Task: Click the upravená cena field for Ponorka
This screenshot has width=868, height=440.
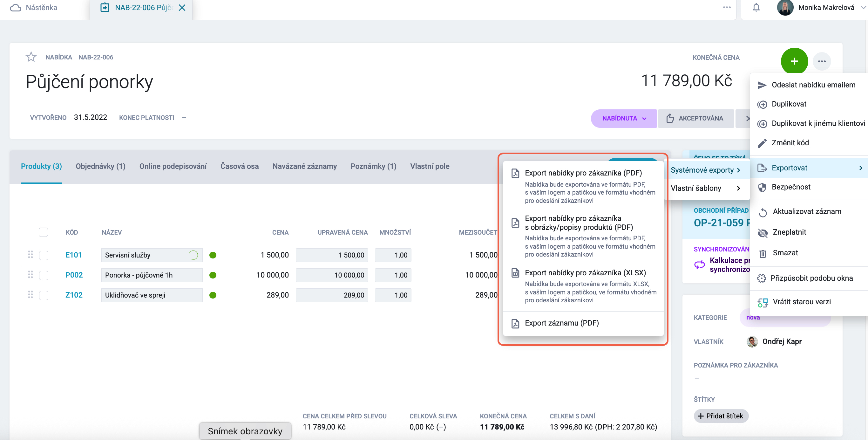Action: 332,275
